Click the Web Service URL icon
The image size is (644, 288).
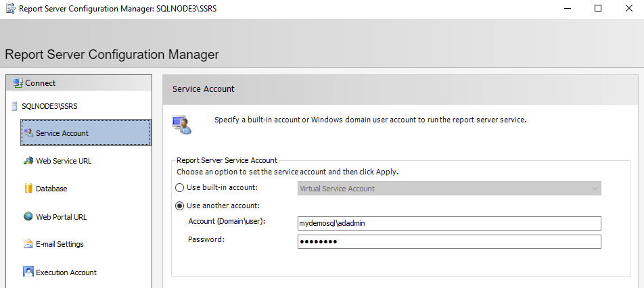pos(28,161)
